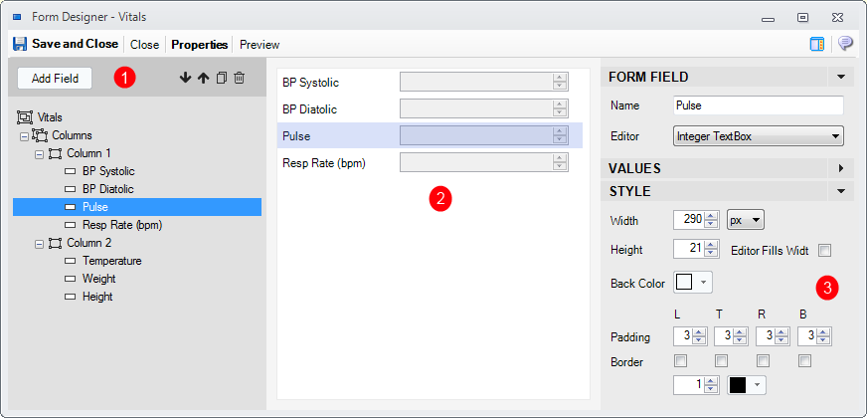
Task: Click the Preview menu item
Action: tap(260, 44)
